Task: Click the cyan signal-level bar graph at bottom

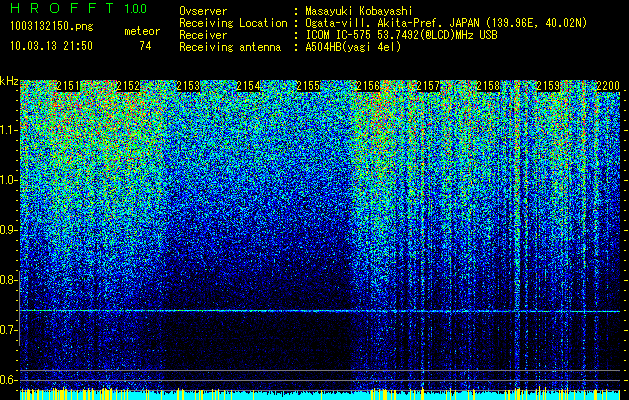Action: [320, 394]
